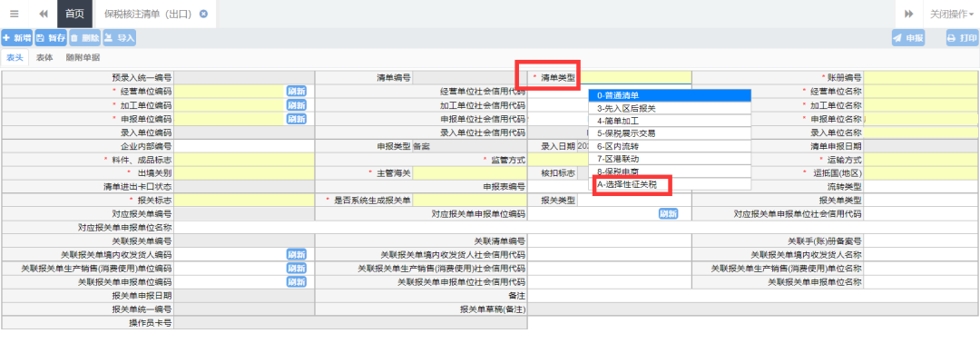The width and height of the screenshot is (980, 353).
Task: Click the 报关类型 field
Action: [x=633, y=200]
